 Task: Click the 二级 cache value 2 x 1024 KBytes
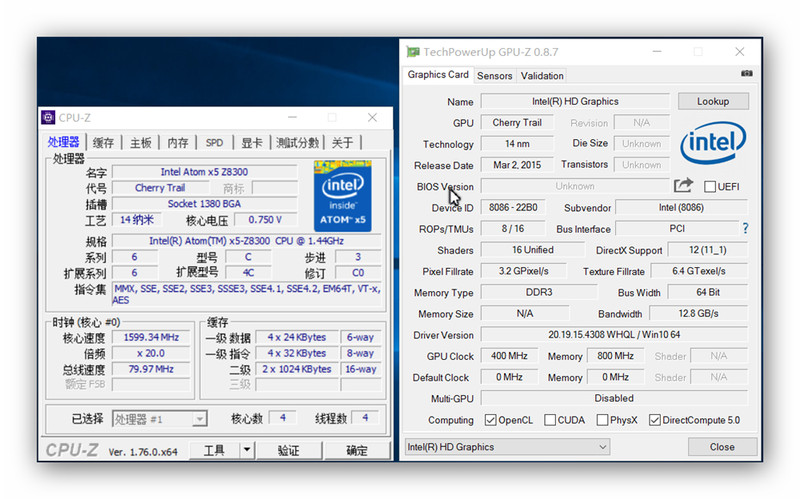tap(296, 369)
